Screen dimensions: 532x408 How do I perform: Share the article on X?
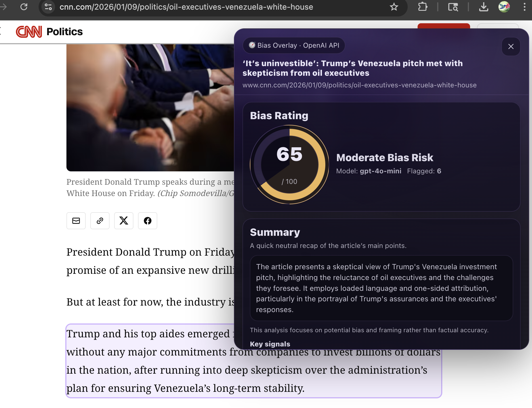[124, 221]
